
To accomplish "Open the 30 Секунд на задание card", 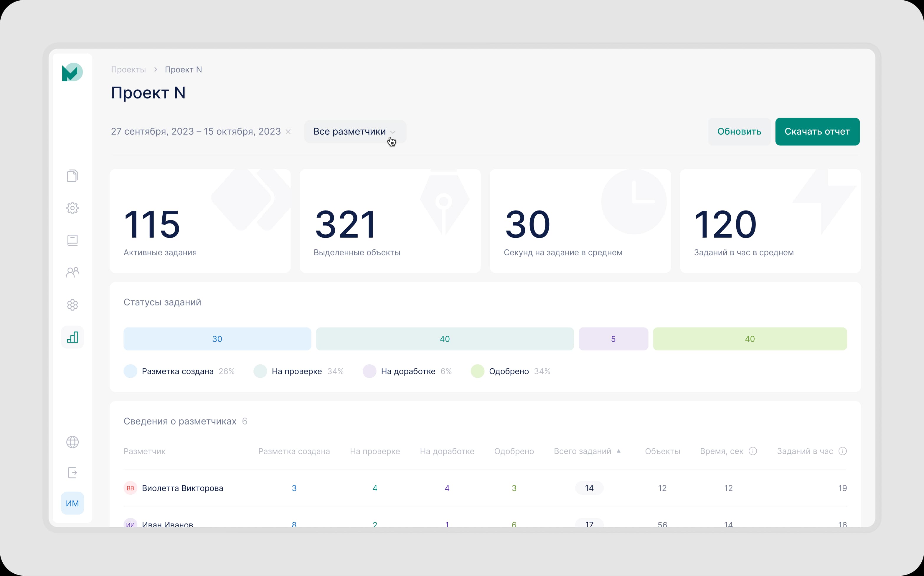I will click(580, 221).
